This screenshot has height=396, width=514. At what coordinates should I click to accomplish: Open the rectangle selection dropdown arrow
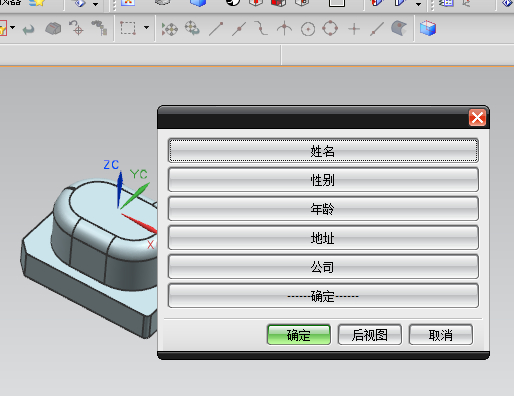click(146, 27)
